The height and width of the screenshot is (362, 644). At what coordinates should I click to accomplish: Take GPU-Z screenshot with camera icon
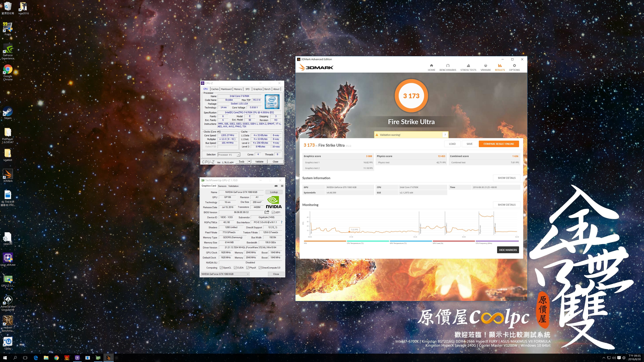(276, 186)
